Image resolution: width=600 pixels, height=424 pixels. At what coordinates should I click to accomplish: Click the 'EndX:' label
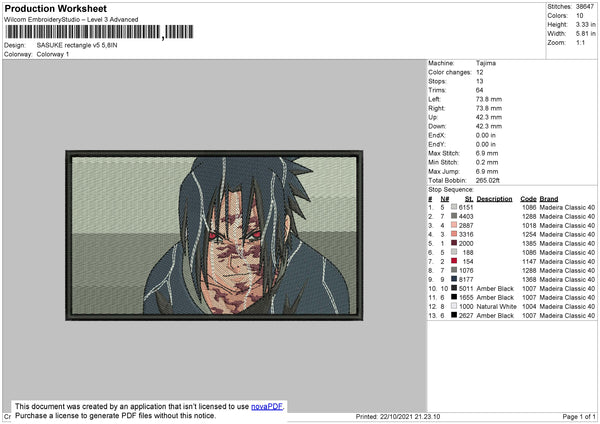tap(437, 135)
